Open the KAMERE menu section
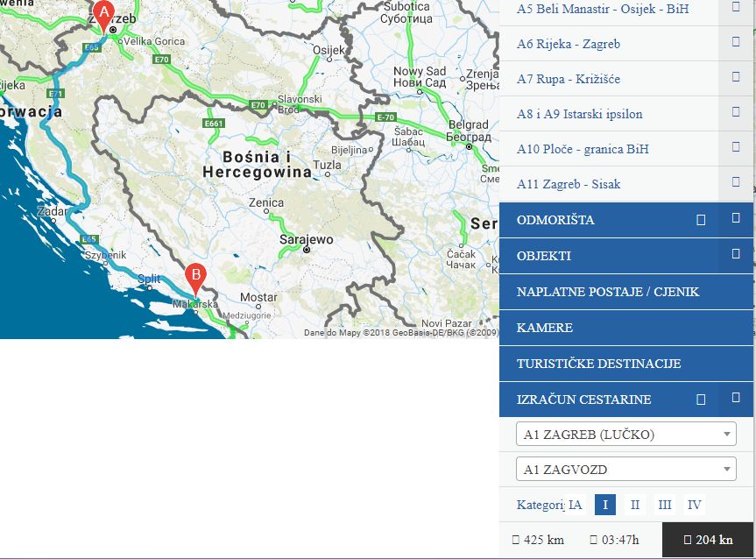Image resolution: width=756 pixels, height=559 pixels. [x=545, y=328]
